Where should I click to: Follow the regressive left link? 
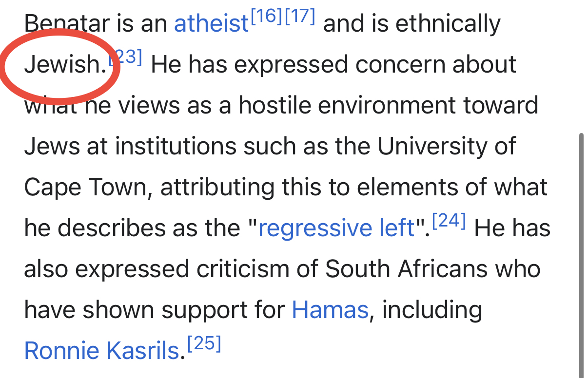click(x=336, y=228)
